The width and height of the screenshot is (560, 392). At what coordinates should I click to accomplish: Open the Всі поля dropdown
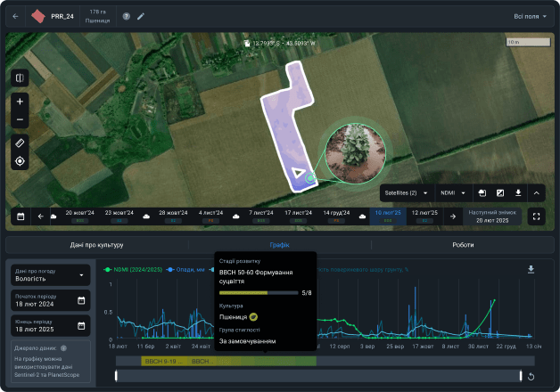[x=530, y=16]
